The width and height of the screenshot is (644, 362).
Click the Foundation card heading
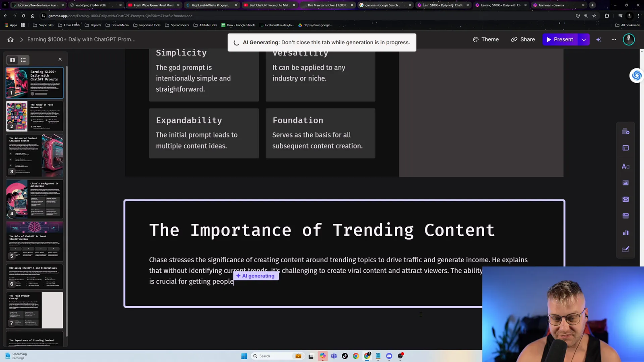[298, 120]
